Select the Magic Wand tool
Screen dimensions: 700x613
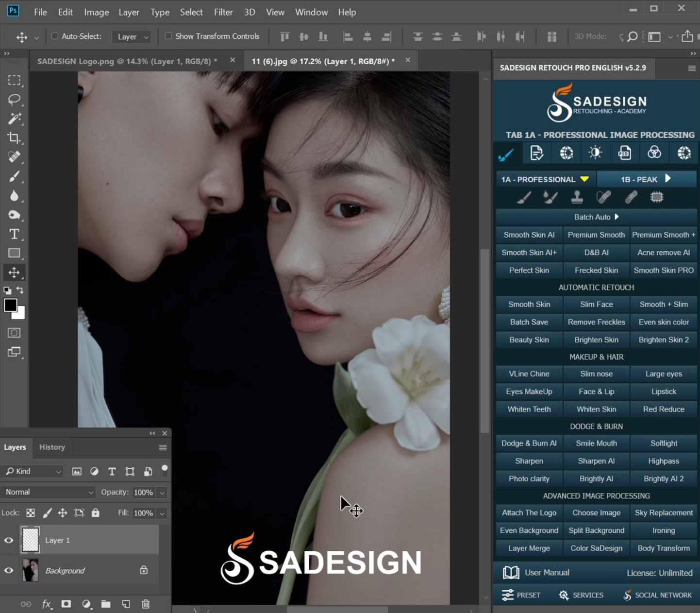pos(14,119)
